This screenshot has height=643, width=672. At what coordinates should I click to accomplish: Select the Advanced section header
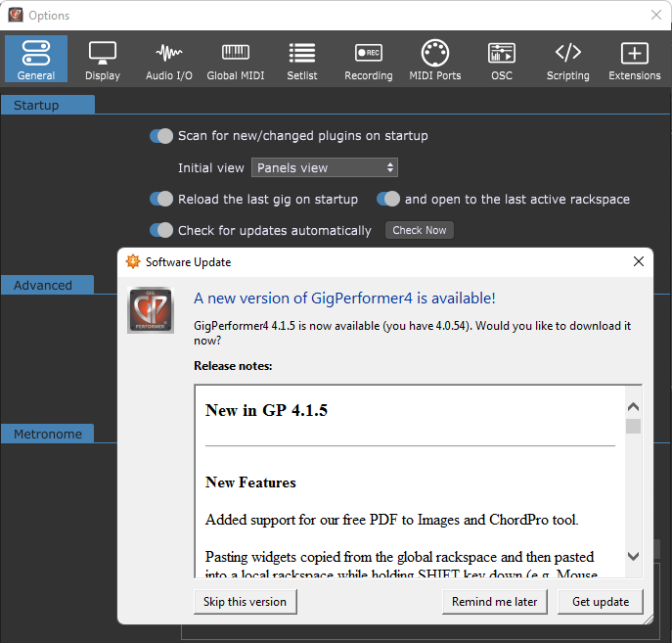47,285
